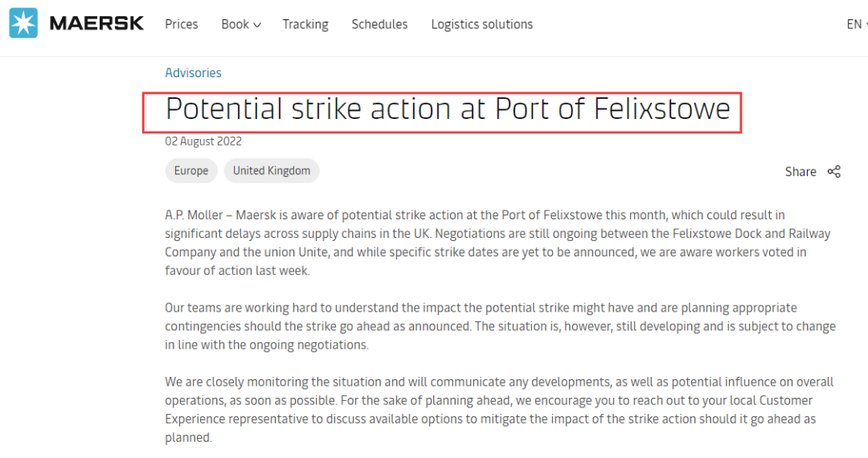Click the chevron beside the EN label

click(x=866, y=25)
